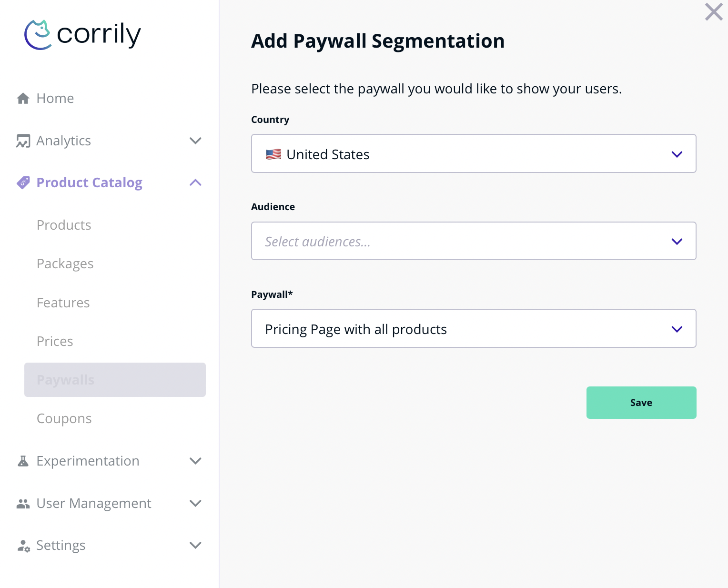Click the Save button
Viewport: 728px width, 588px height.
641,403
